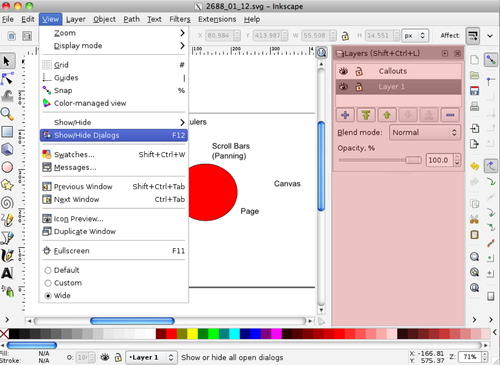Click the add new layer plus button

[345, 115]
